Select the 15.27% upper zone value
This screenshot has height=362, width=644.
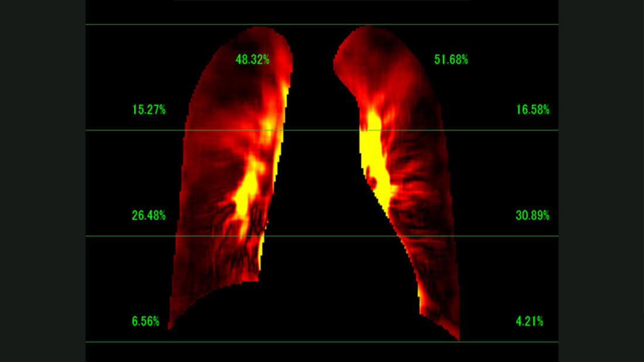pyautogui.click(x=149, y=109)
